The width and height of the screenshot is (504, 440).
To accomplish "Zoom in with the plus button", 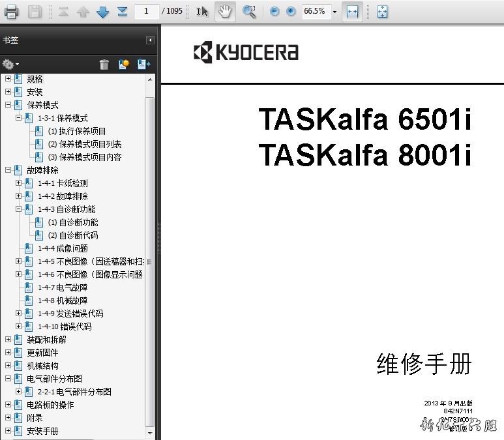I will pos(291,11).
